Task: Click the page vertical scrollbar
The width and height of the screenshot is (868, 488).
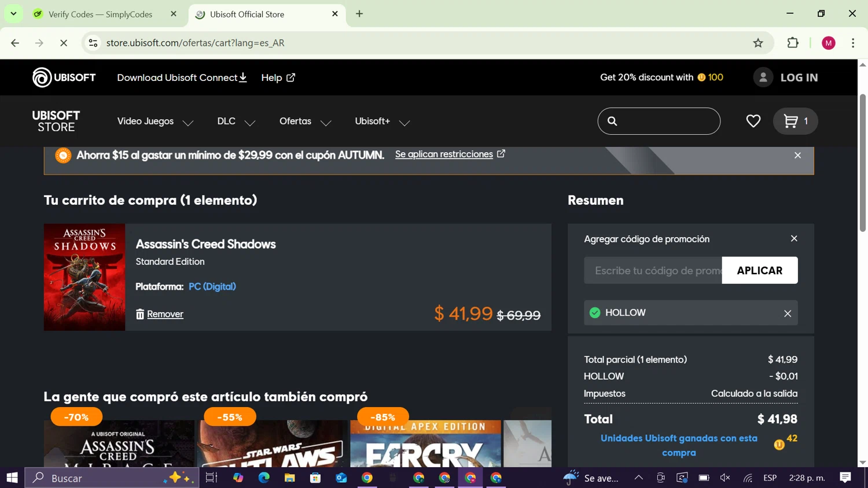Action: tap(863, 162)
